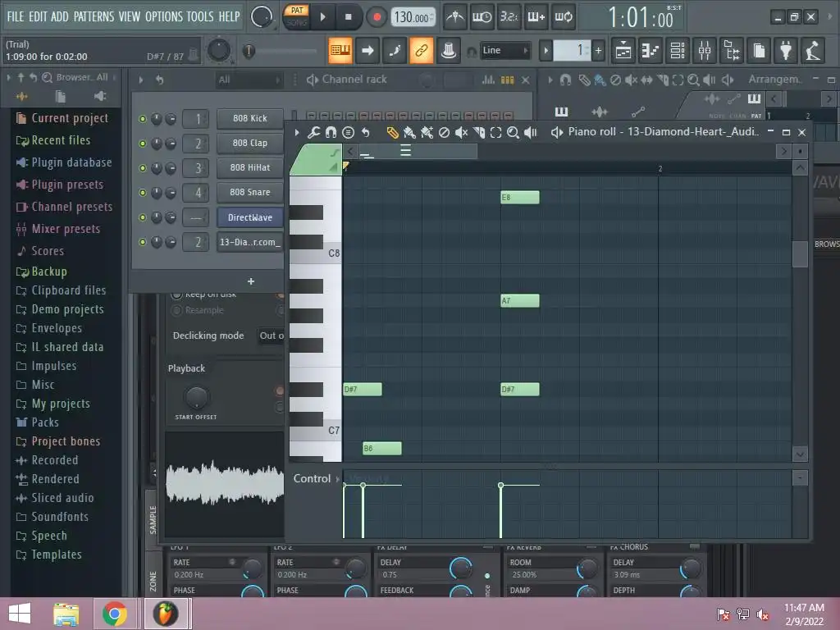The image size is (840, 630).
Task: Click the FX Reverb ROOM knob
Action: pyautogui.click(x=587, y=568)
